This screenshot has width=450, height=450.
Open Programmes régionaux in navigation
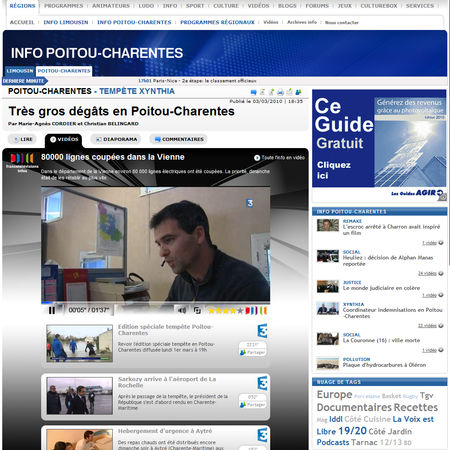(217, 22)
